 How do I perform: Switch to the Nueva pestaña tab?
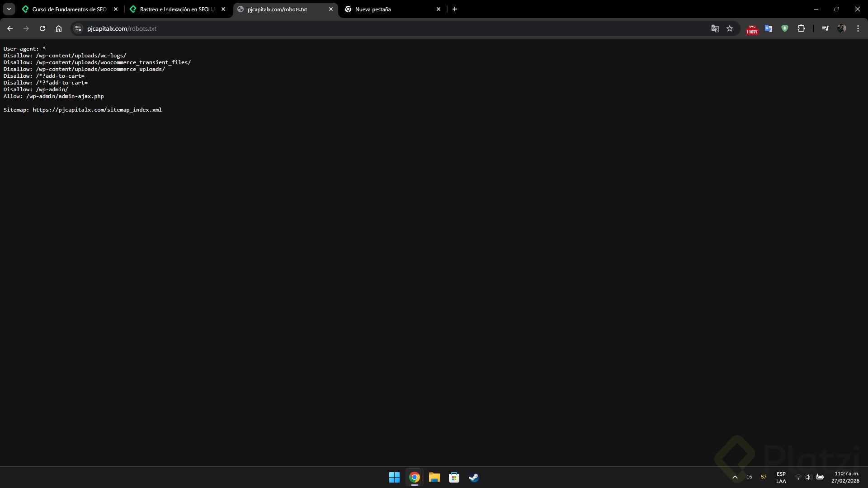pos(389,9)
